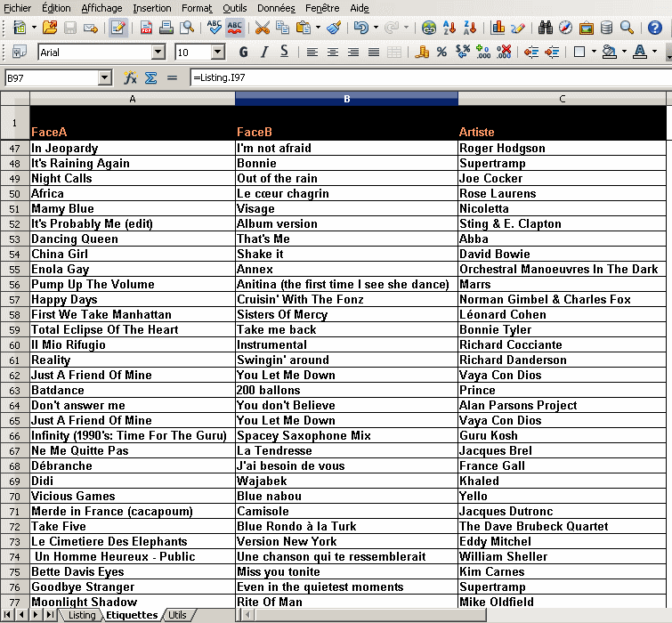Image resolution: width=672 pixels, height=623 pixels.
Task: Sort descending Z to A
Action: pyautogui.click(x=470, y=28)
